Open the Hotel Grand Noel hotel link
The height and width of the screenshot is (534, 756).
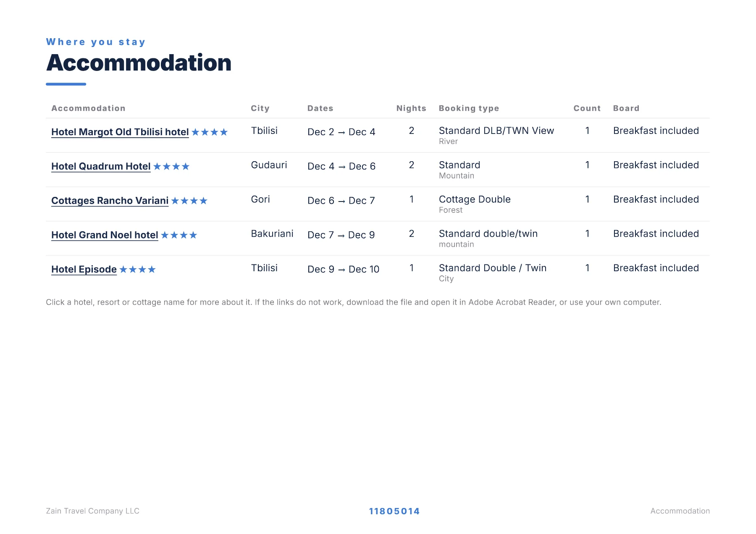click(105, 235)
